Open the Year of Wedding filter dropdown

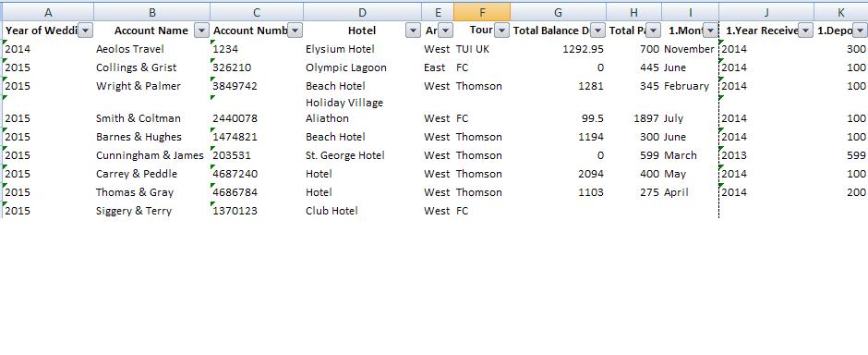pyautogui.click(x=86, y=31)
